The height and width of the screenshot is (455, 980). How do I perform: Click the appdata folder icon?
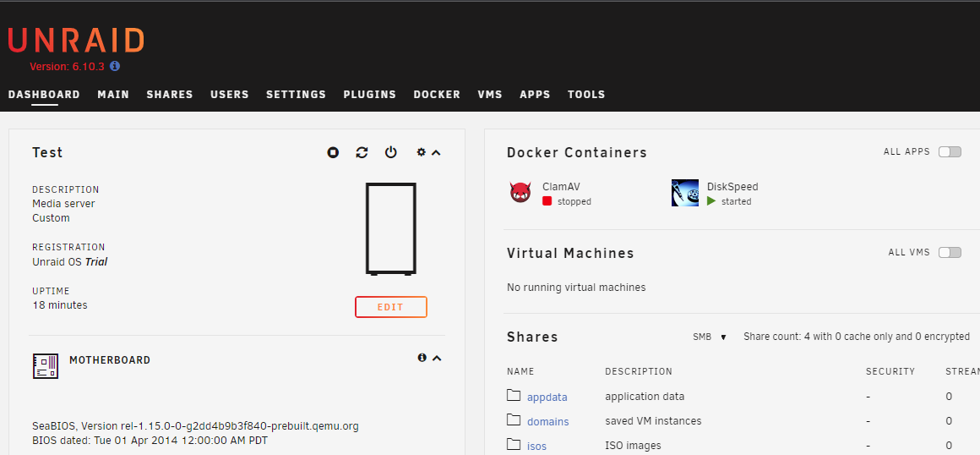click(x=514, y=396)
